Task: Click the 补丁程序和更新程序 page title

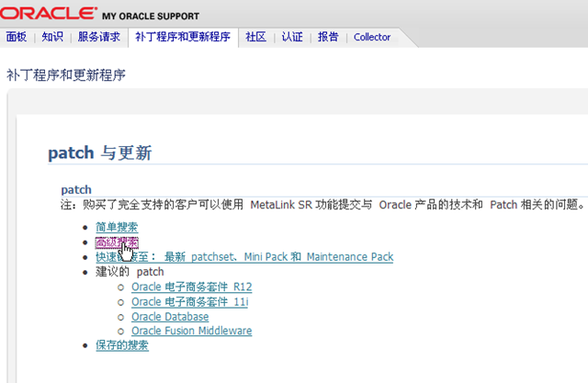Action: tap(65, 74)
